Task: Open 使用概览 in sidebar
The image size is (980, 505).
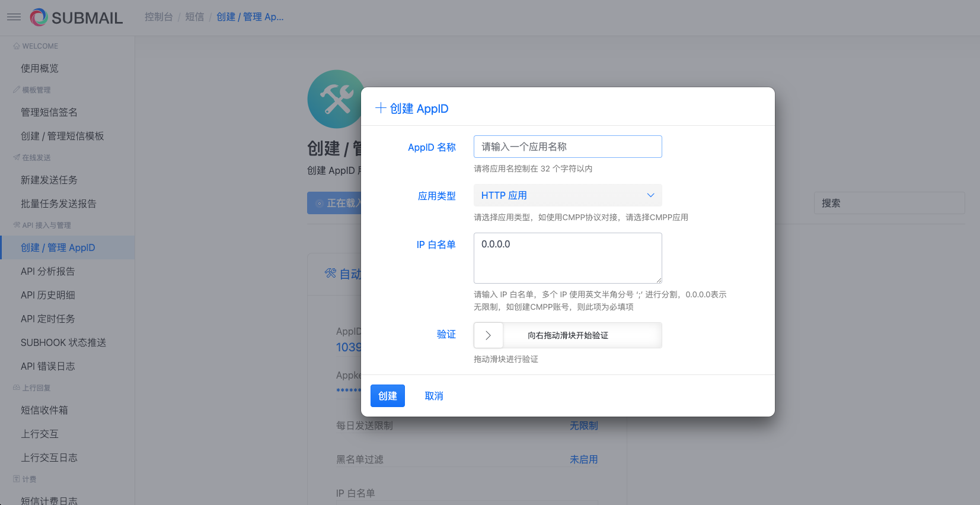Action: click(x=40, y=68)
